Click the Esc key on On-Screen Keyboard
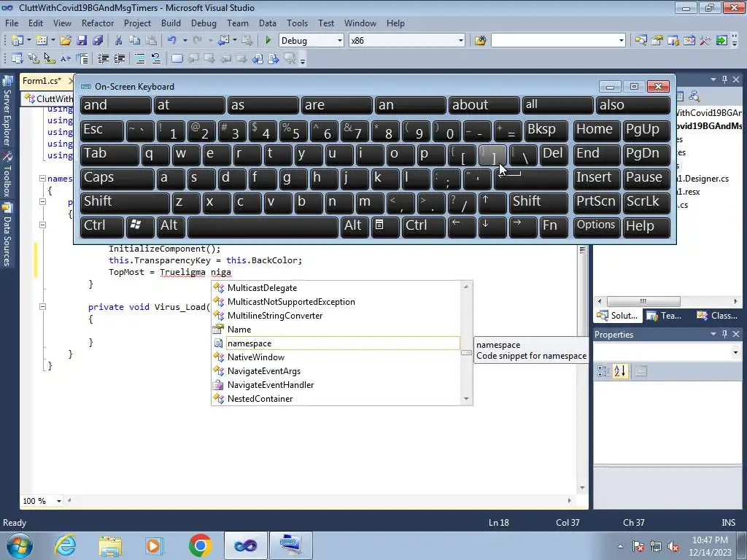Image resolution: width=747 pixels, height=560 pixels. 101,131
